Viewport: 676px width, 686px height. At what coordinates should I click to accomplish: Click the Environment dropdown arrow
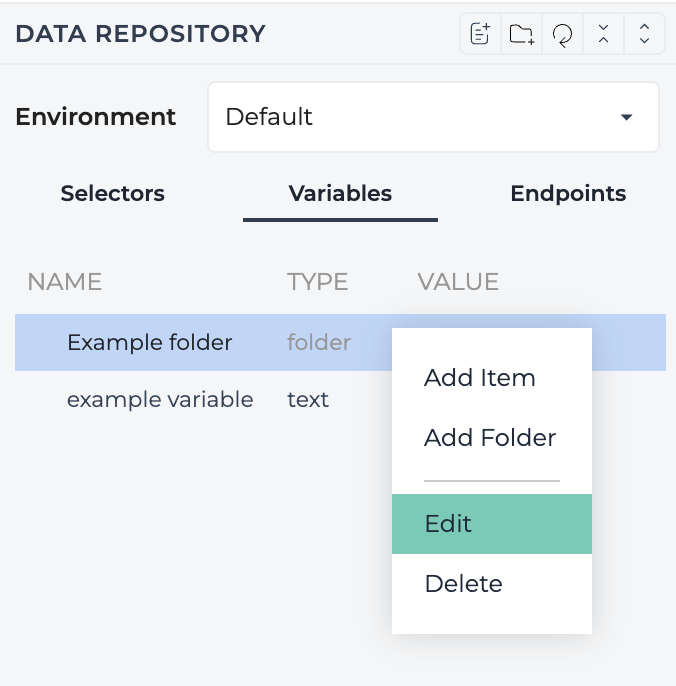coord(627,117)
